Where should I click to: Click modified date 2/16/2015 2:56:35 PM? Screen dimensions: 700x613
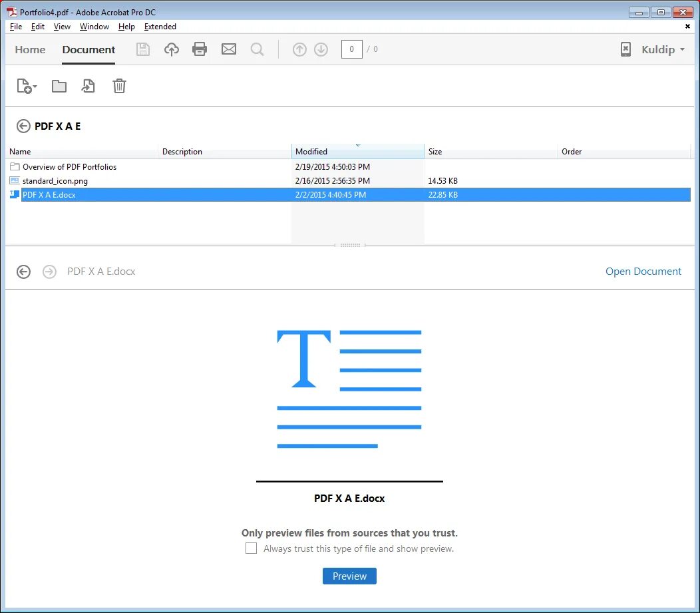click(x=333, y=180)
